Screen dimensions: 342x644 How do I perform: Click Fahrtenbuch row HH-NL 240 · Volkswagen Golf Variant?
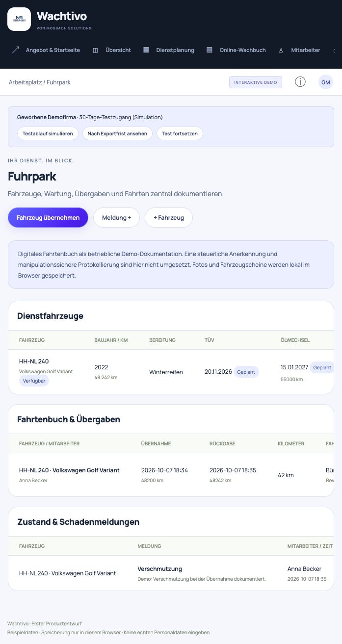(x=69, y=470)
